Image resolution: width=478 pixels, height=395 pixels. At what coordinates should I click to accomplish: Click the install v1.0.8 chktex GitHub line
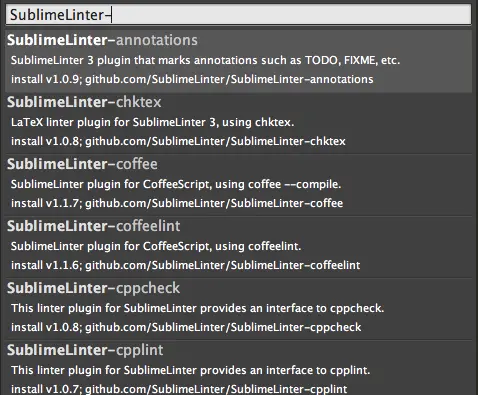pyautogui.click(x=178, y=141)
